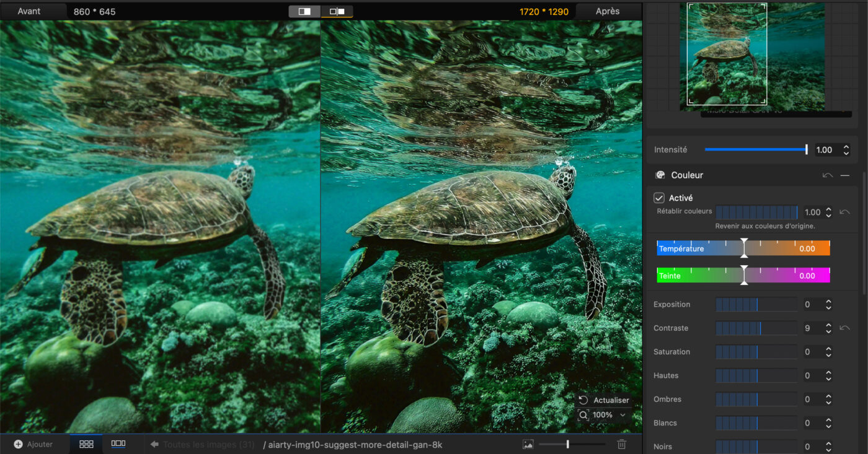
Task: Open the Après tab
Action: point(607,11)
